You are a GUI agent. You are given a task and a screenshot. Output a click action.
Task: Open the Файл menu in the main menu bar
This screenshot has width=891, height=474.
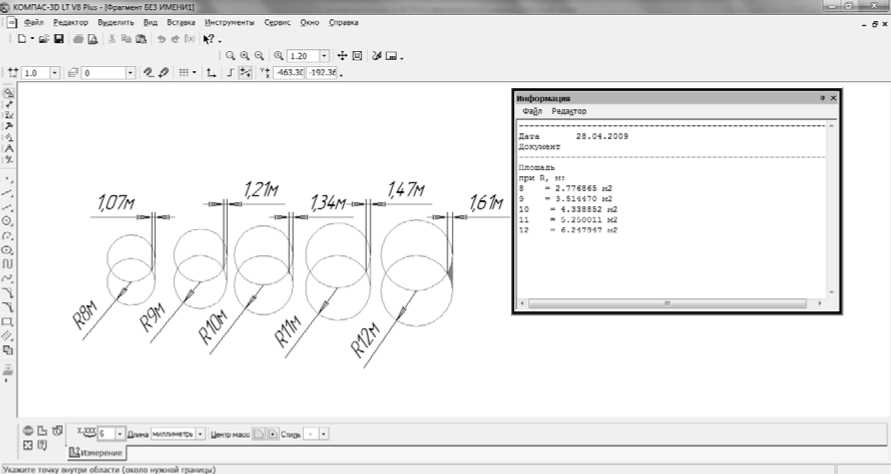[34, 23]
